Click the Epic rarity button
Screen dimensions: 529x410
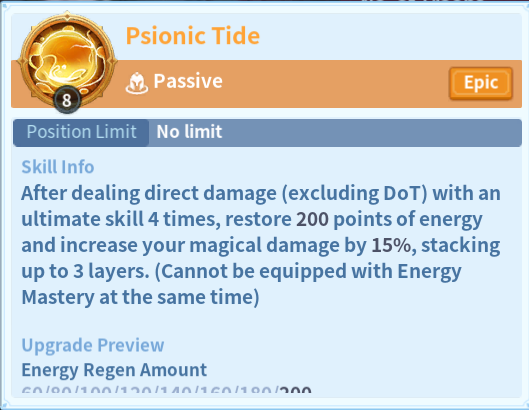pyautogui.click(x=481, y=83)
